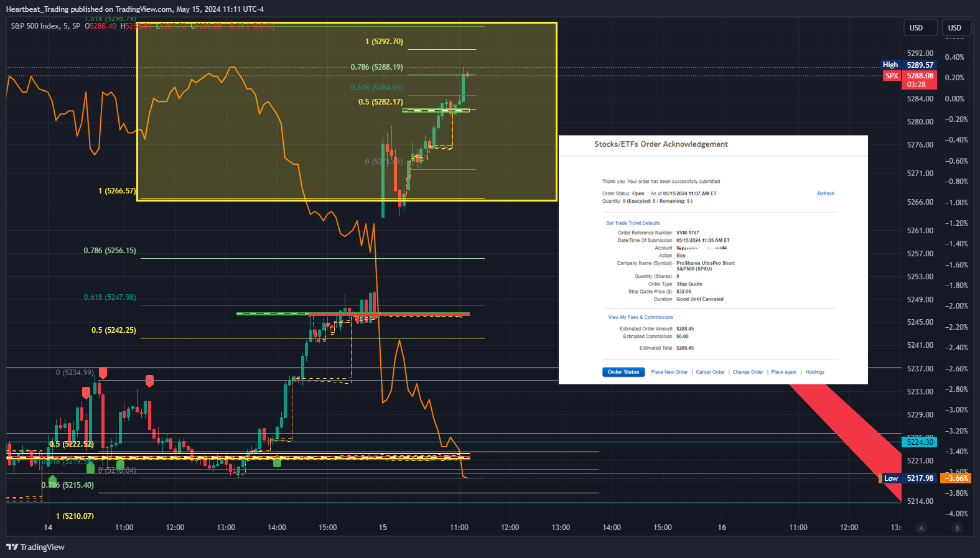
Task: Open Set Trade Ticket Defaults link
Action: (x=633, y=223)
